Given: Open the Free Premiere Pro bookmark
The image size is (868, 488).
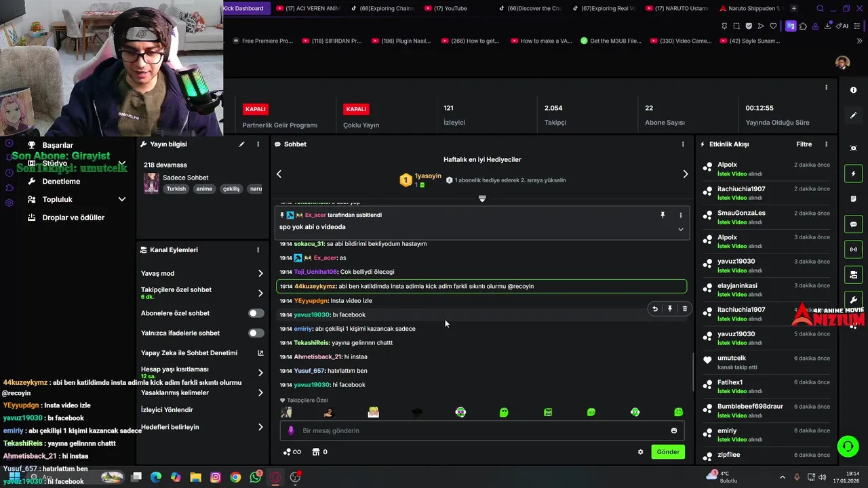Looking at the screenshot, I should (x=262, y=41).
